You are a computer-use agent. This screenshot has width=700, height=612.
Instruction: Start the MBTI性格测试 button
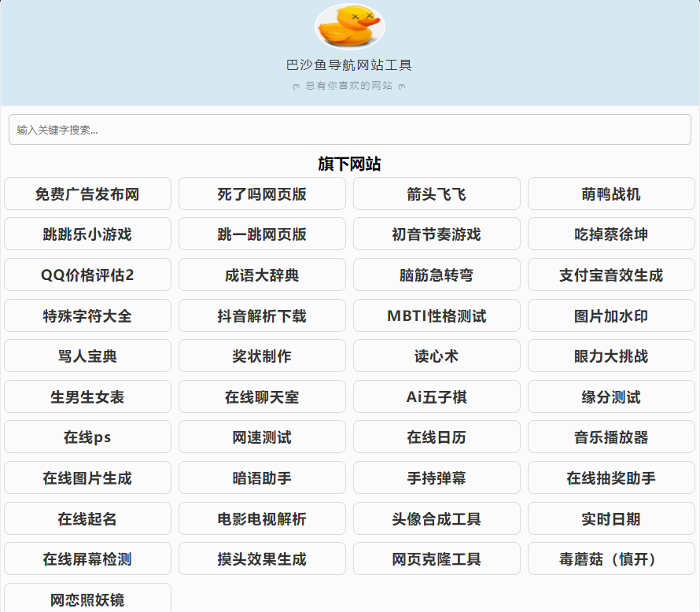point(437,316)
